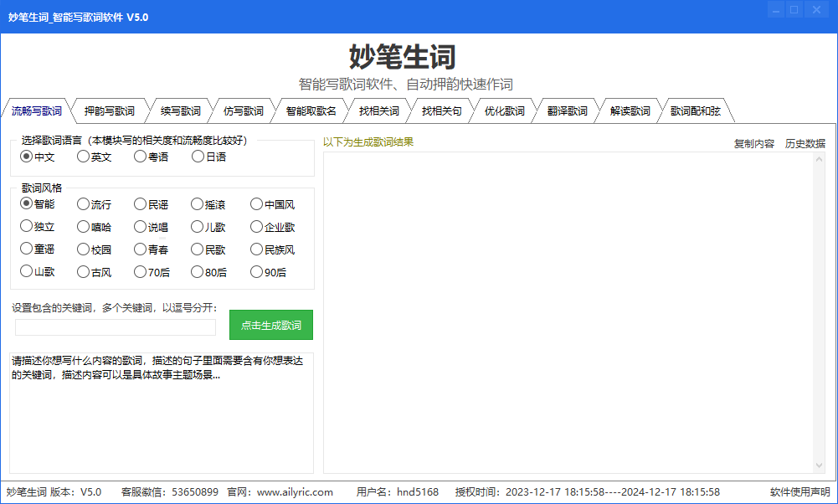This screenshot has height=504, width=838.
Task: Choose the 民族风 lyric style
Action: [273, 249]
